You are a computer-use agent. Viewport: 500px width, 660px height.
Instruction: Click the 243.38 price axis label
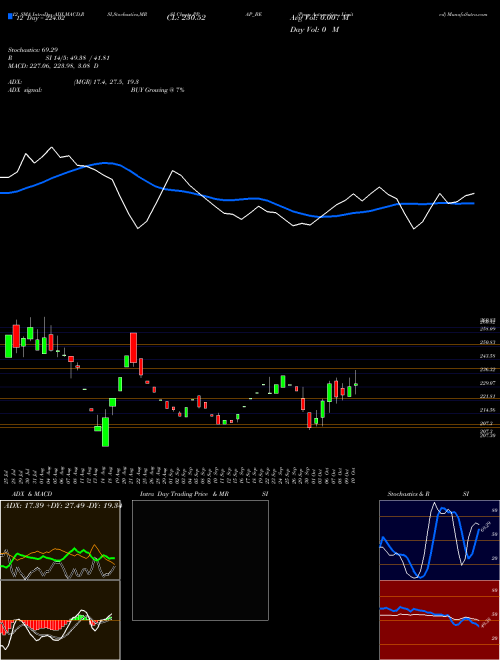pos(487,356)
